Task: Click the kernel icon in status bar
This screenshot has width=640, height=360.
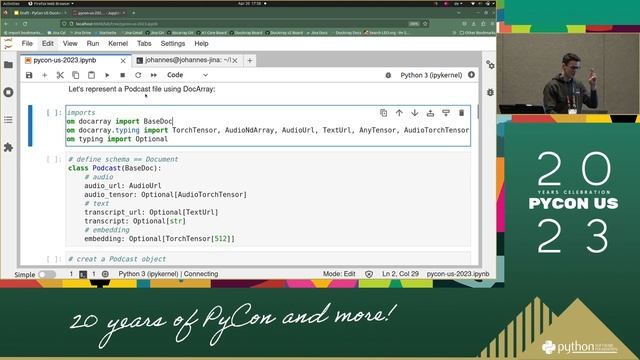Action: pos(105,274)
